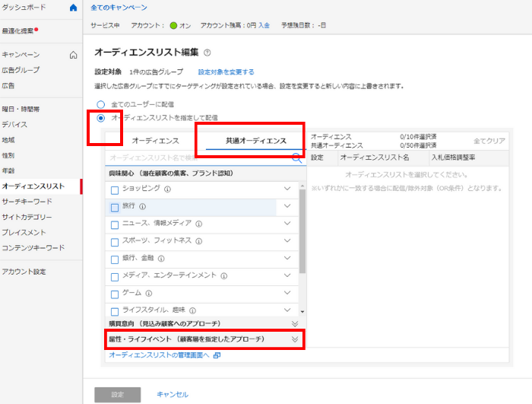Open 曜日・時間帯 in sidebar

pos(21,109)
